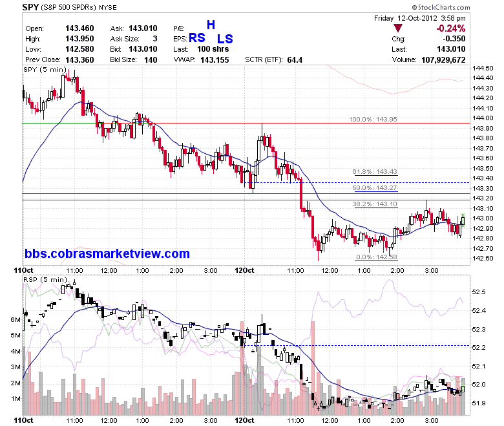The width and height of the screenshot is (504, 426).
Task: Select the 1M volume axis label
Action: pos(16,399)
